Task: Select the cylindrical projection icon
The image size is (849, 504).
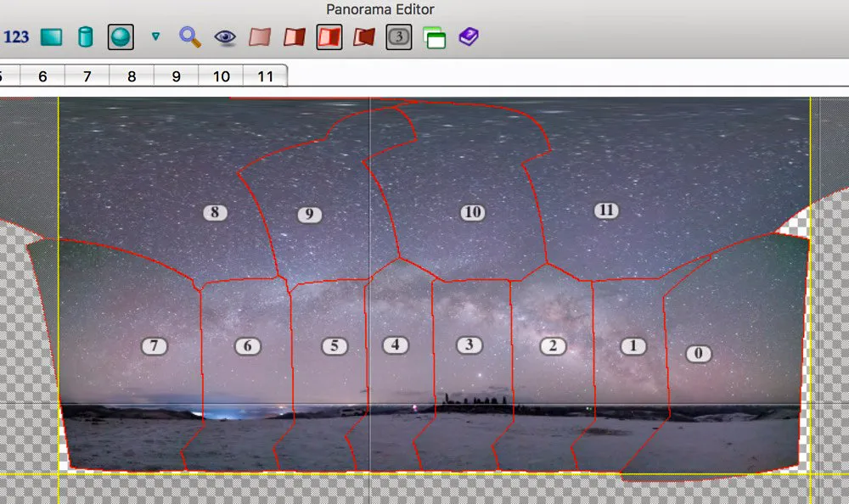Action: [x=86, y=37]
